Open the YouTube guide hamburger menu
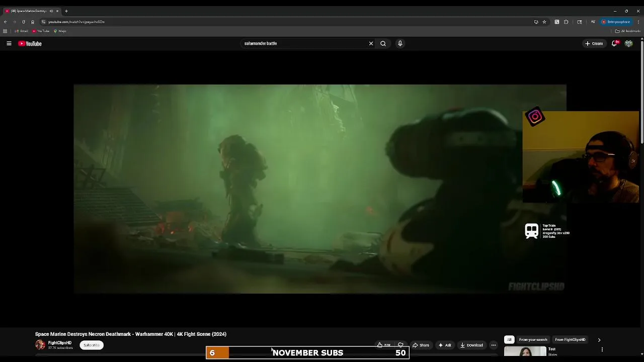The height and width of the screenshot is (362, 644). pos(9,44)
